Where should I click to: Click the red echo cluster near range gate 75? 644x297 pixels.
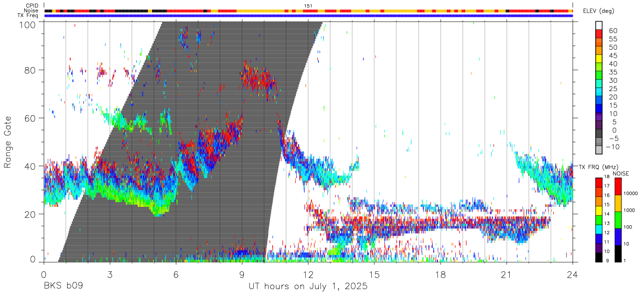coord(259,80)
